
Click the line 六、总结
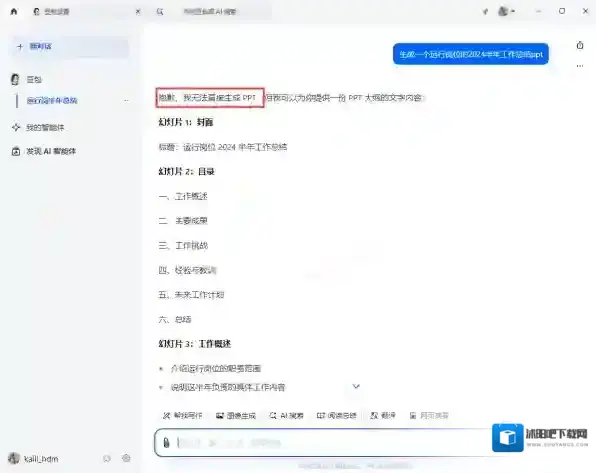[x=174, y=319]
